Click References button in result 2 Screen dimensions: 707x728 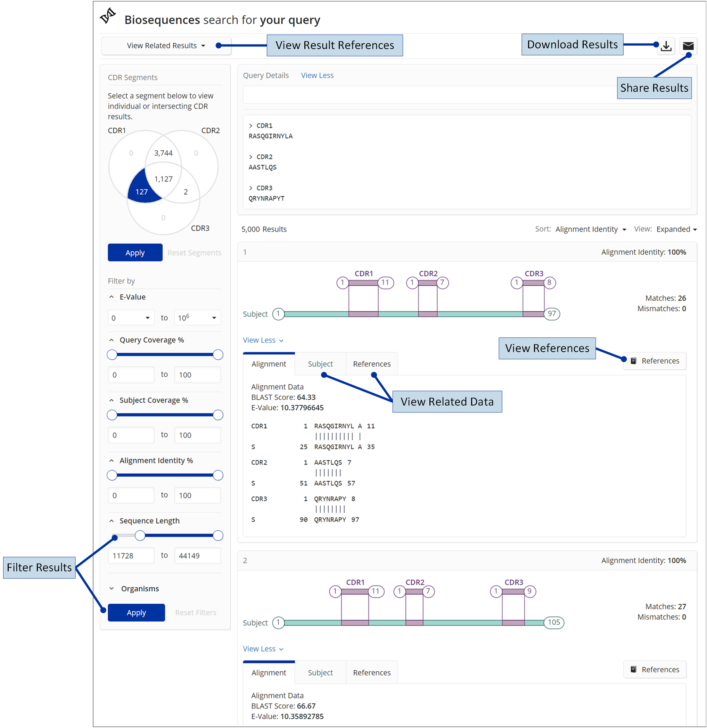click(655, 669)
